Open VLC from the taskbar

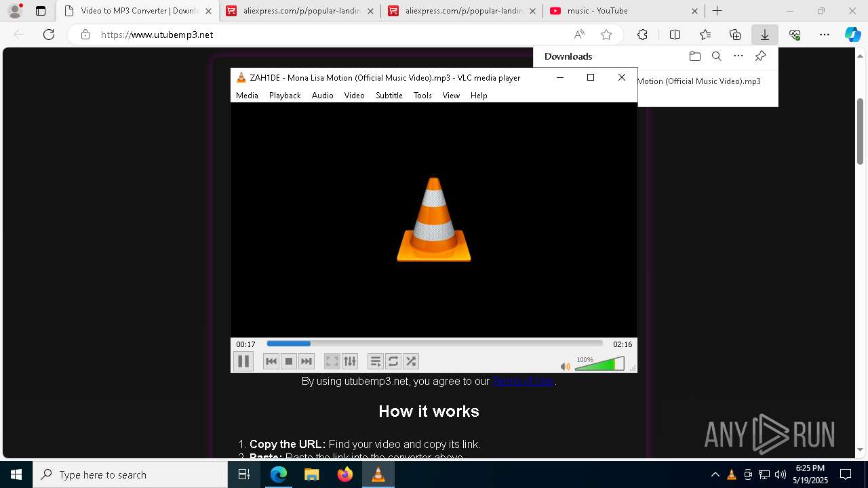point(378,474)
